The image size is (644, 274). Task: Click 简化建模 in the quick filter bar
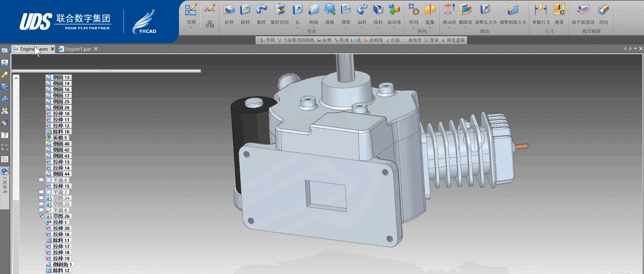(455, 40)
